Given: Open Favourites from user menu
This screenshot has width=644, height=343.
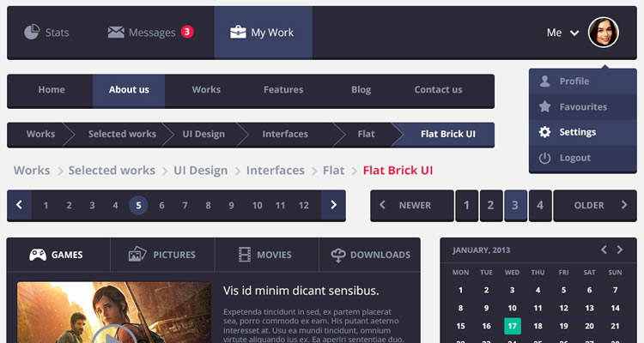Looking at the screenshot, I should (582, 107).
